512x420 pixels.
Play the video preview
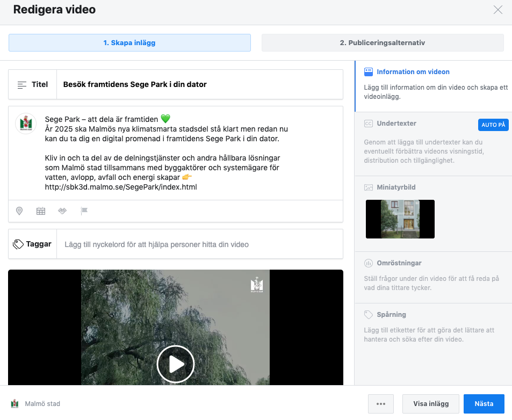click(x=176, y=364)
